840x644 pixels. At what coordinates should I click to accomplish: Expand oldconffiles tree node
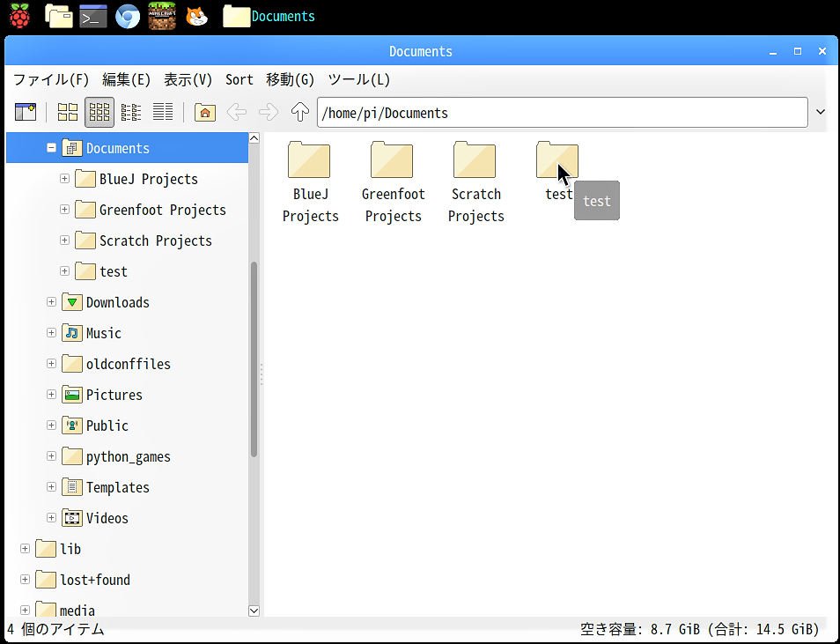tap(51, 364)
